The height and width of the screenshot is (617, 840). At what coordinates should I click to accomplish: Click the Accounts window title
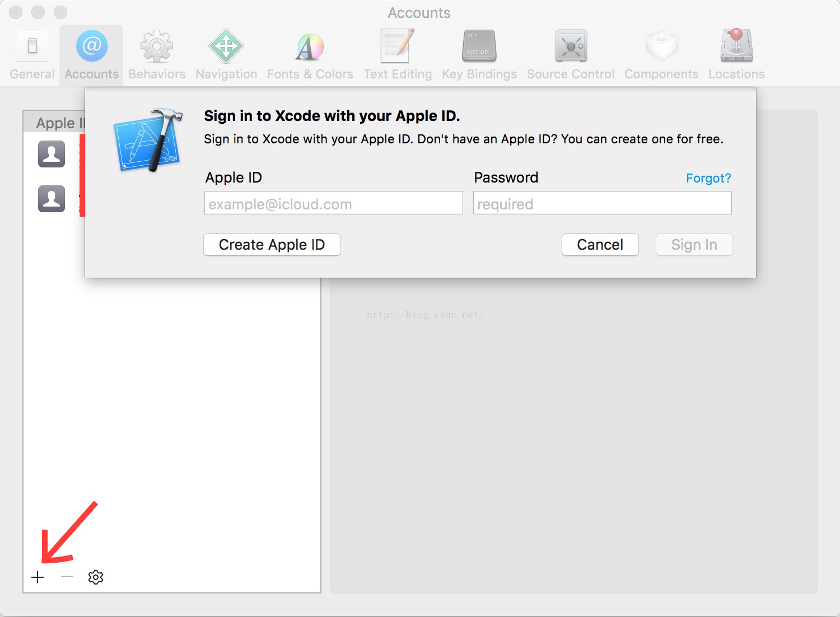click(419, 13)
